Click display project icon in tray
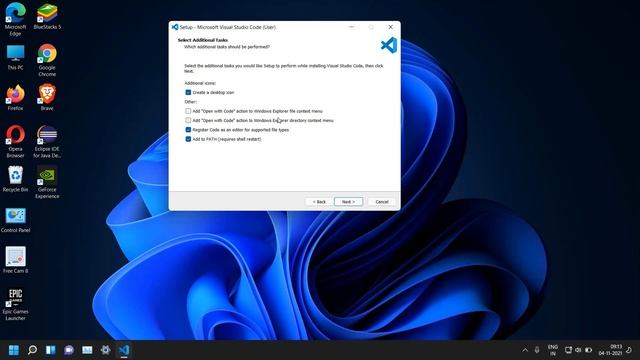 (x=568, y=350)
